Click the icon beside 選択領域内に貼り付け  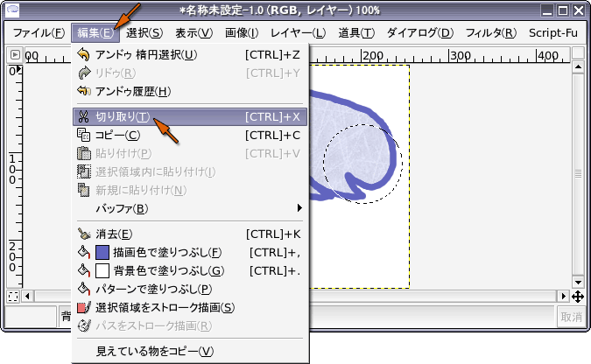point(84,171)
